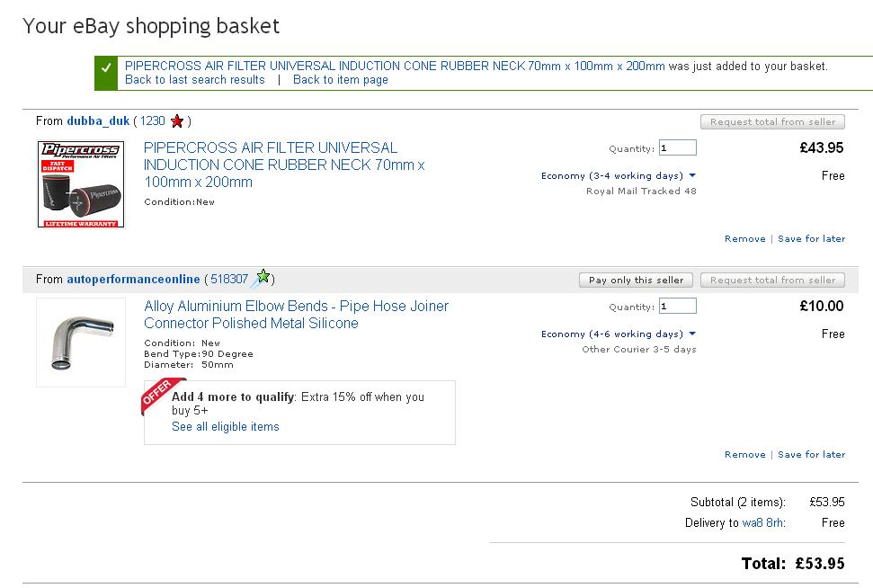Image resolution: width=873 pixels, height=588 pixels.
Task: Follow the Back to item page link
Action: click(341, 80)
